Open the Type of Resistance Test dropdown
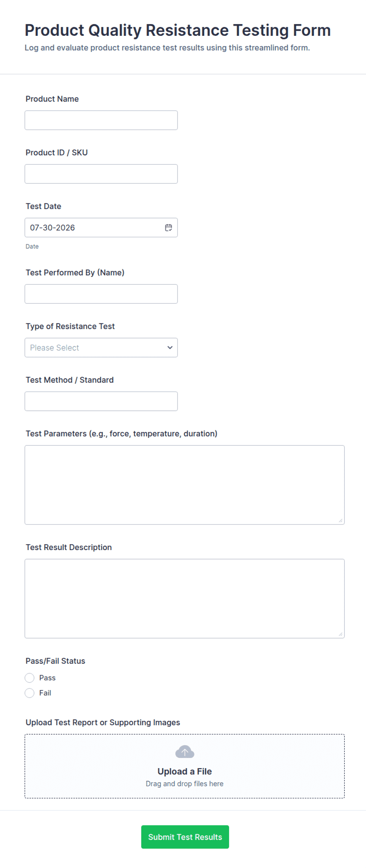The image size is (366, 868). pos(101,347)
